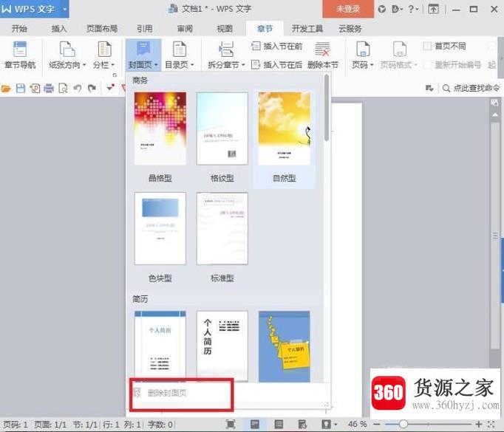The image size is (504, 432).
Task: Click the print icon in quick toolbar
Action: coord(49,88)
